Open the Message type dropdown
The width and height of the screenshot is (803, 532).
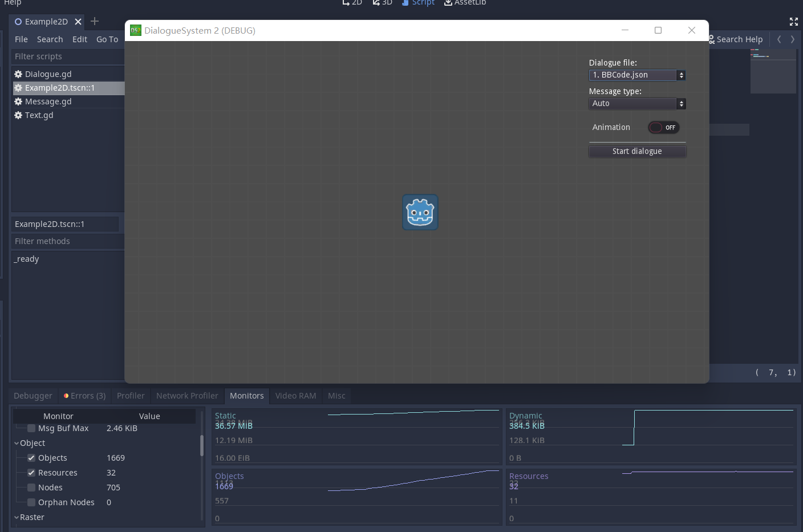pos(637,103)
